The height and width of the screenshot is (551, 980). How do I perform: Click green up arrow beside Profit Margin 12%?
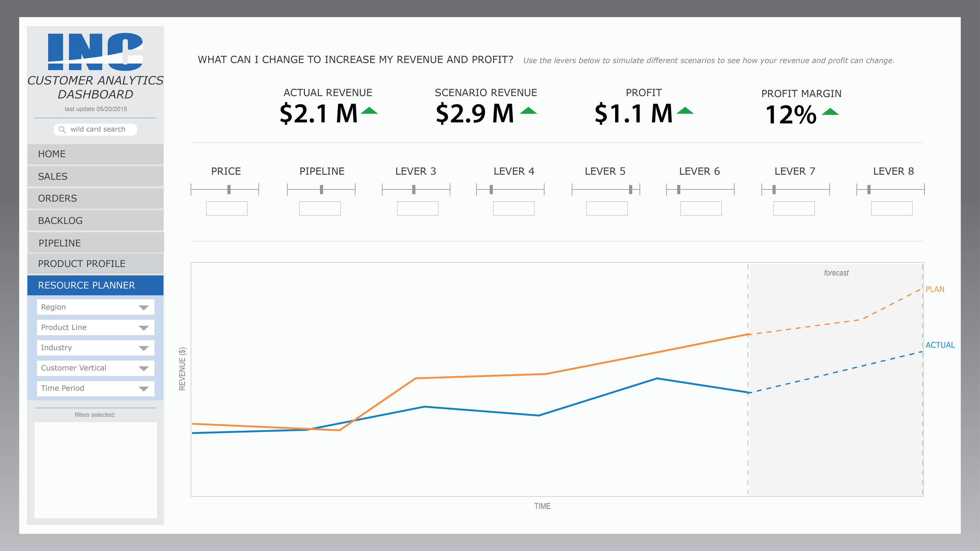[x=830, y=112]
